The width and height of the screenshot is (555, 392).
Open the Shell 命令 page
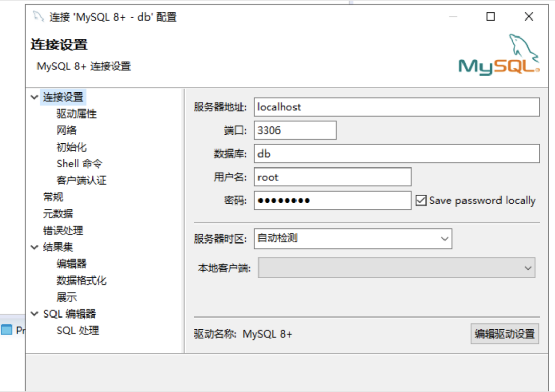click(x=79, y=163)
